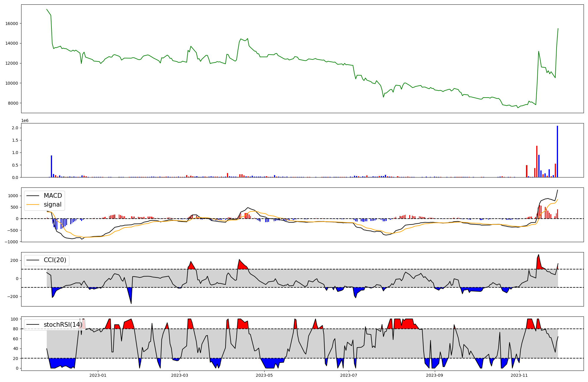
Task: Click the 2.0 volume axis tick label
Action: 15,128
